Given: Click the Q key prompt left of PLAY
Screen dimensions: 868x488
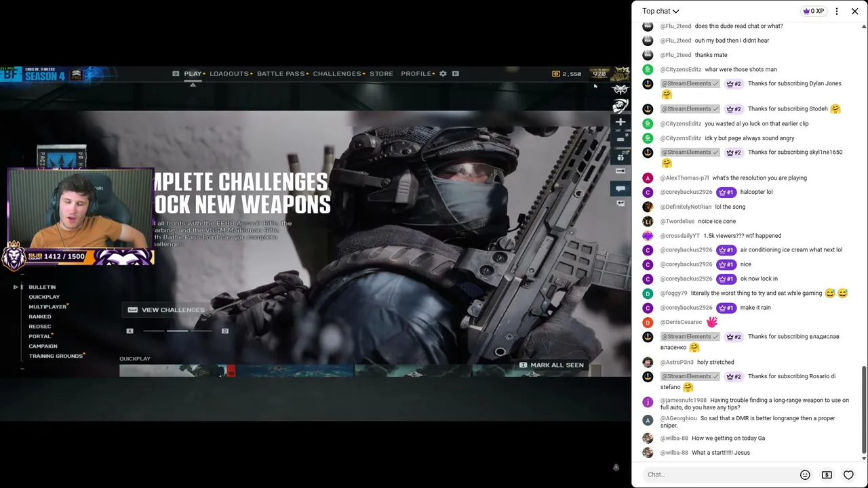Looking at the screenshot, I should 176,73.
